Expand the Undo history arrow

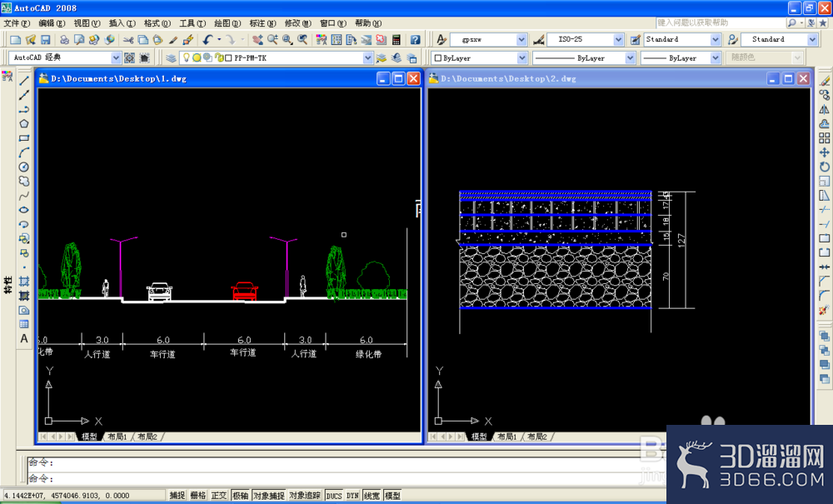pyautogui.click(x=219, y=40)
